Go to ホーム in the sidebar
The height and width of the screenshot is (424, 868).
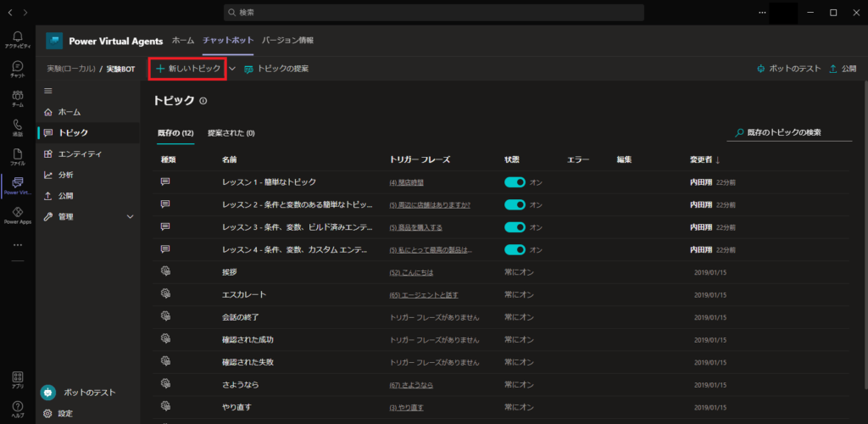87,112
